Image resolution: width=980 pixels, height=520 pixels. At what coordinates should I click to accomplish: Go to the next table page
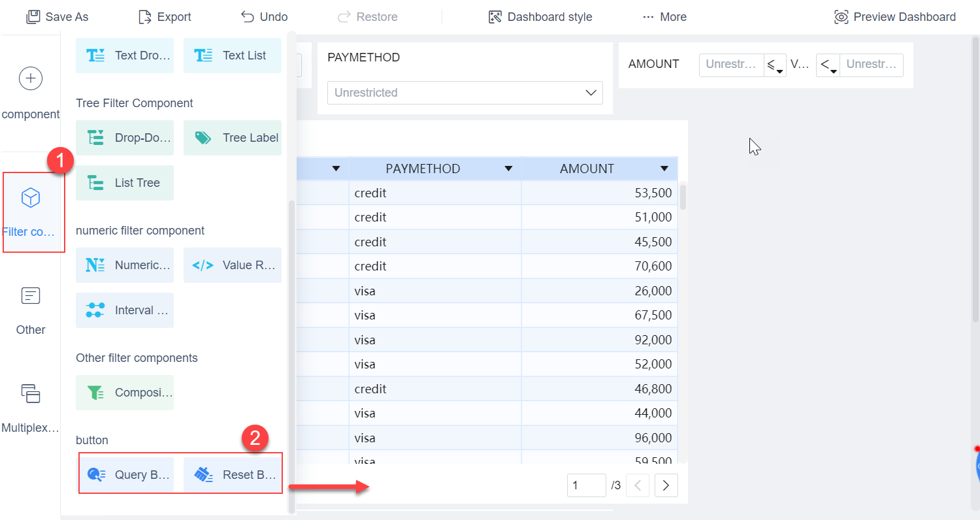click(666, 485)
